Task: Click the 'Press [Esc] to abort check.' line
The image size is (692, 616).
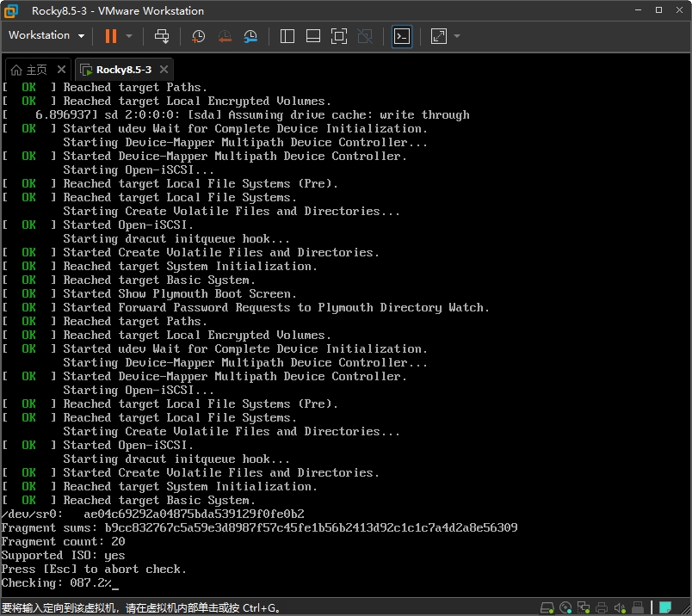Action: pyautogui.click(x=94, y=570)
